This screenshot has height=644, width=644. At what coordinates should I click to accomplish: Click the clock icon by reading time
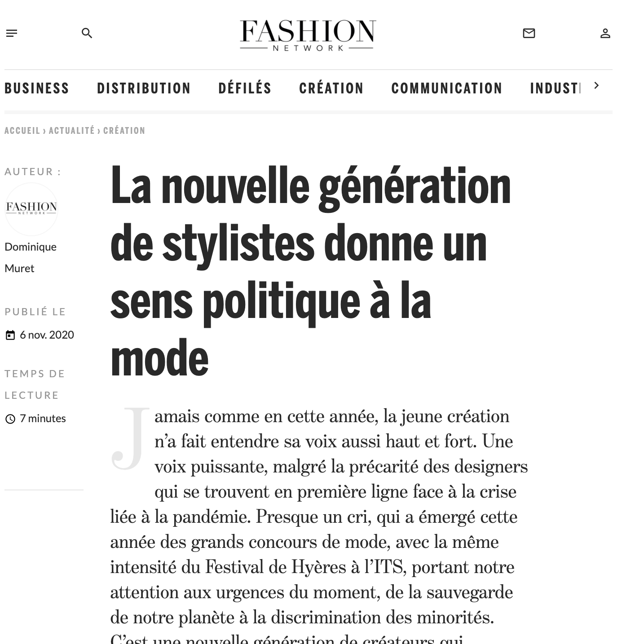click(x=10, y=419)
